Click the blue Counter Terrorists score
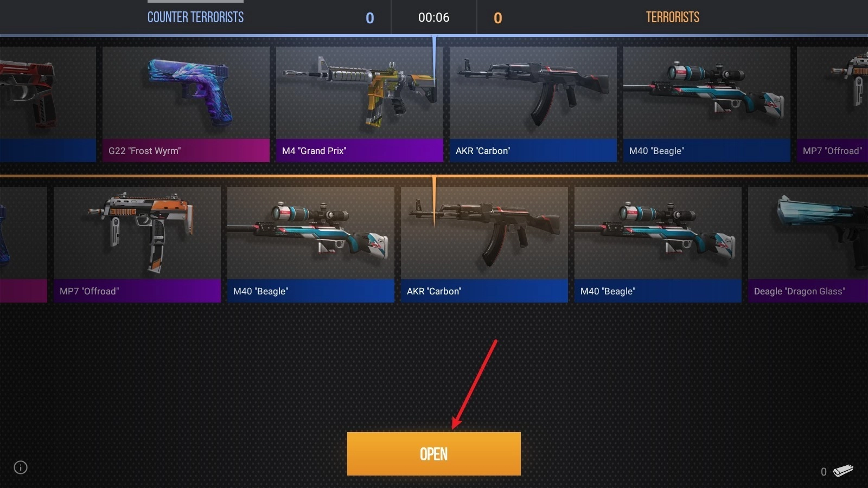The width and height of the screenshot is (868, 488). [x=370, y=18]
